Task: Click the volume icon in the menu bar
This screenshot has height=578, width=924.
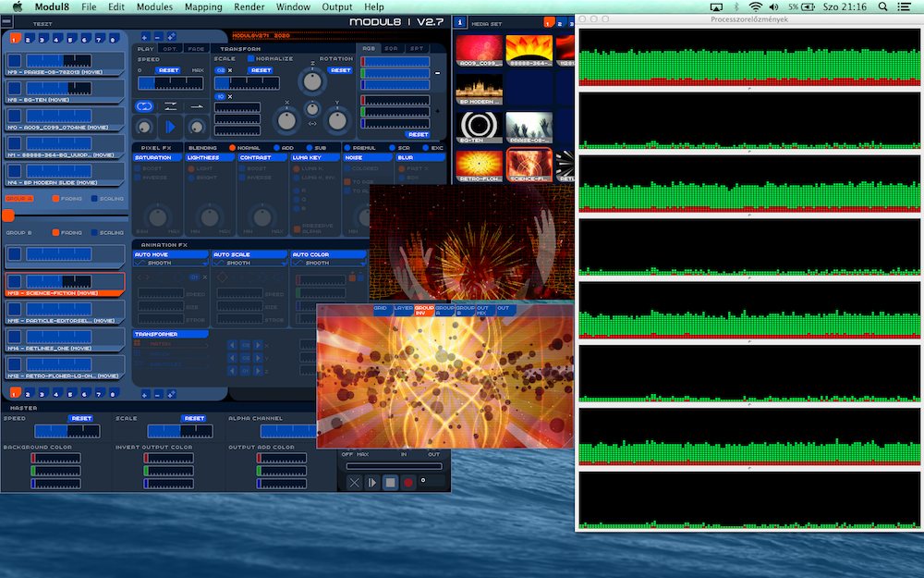Action: click(x=773, y=7)
